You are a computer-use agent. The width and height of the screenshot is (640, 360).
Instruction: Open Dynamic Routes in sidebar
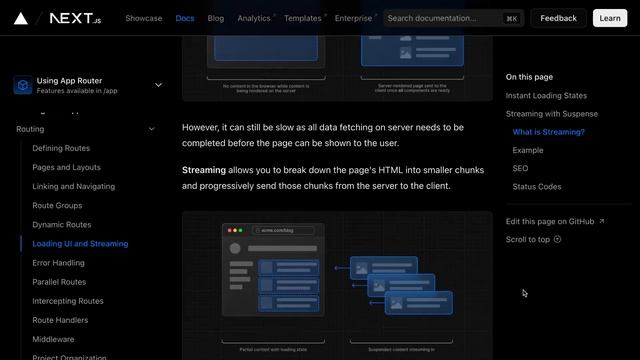62,225
